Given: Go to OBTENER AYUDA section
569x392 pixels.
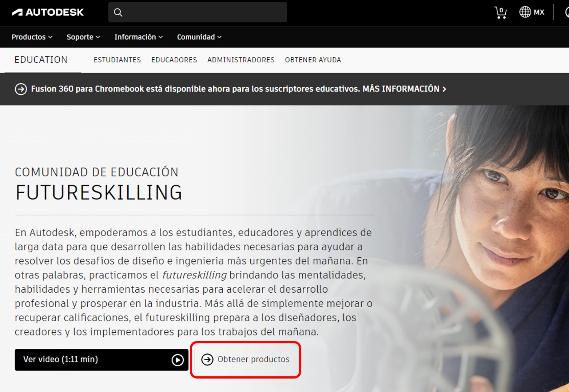Looking at the screenshot, I should tap(313, 60).
